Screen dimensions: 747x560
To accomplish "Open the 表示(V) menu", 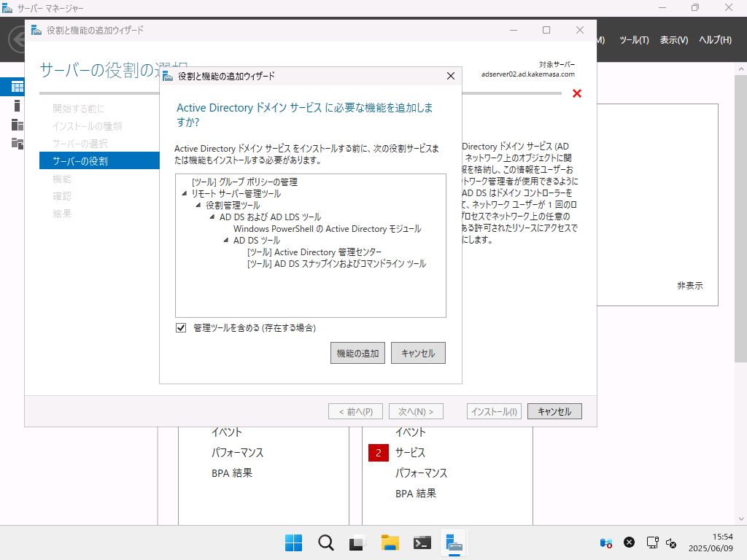I will pos(673,40).
